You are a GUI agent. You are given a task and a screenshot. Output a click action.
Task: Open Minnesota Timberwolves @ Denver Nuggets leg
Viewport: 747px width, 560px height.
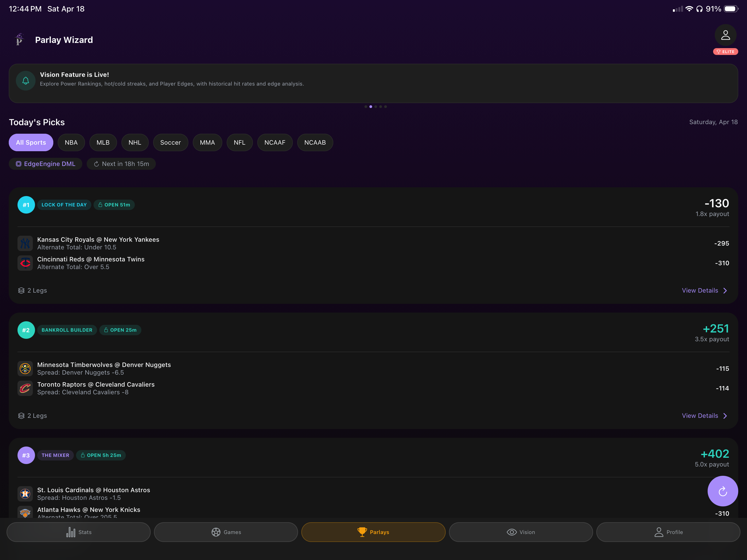[373, 369]
